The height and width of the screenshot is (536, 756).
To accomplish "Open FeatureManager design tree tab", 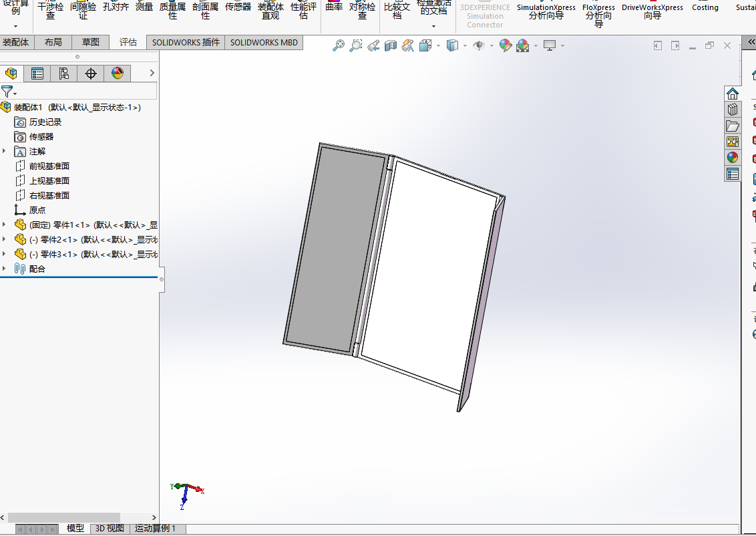I will click(x=11, y=74).
